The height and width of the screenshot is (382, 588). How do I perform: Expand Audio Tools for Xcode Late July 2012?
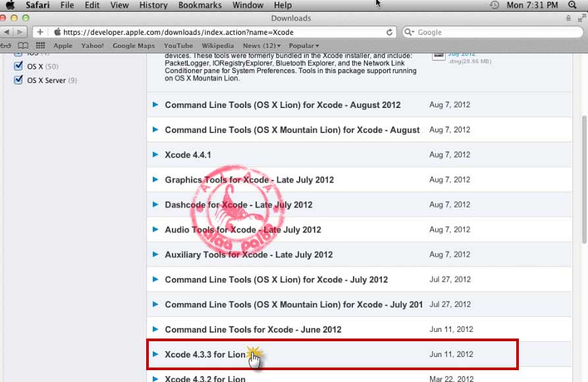pos(155,230)
